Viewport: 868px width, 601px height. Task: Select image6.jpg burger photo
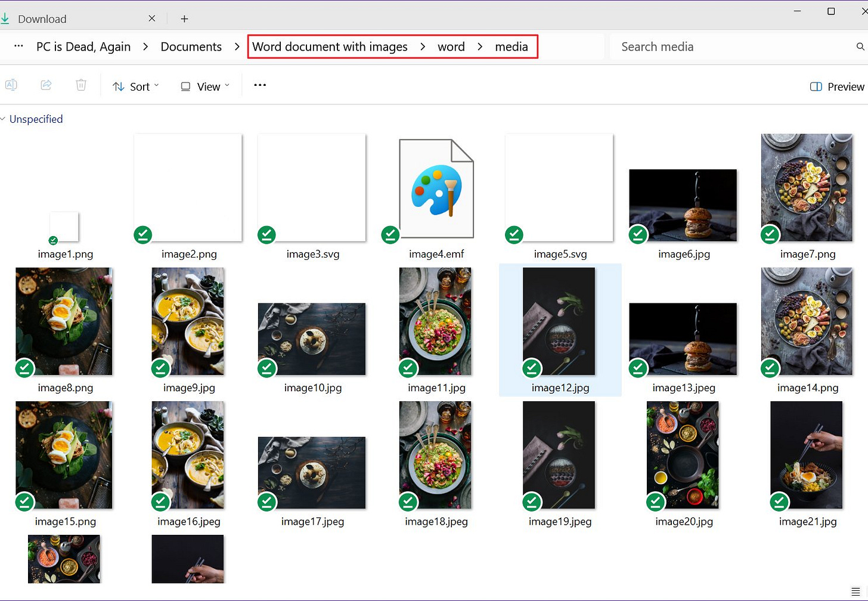pos(683,205)
